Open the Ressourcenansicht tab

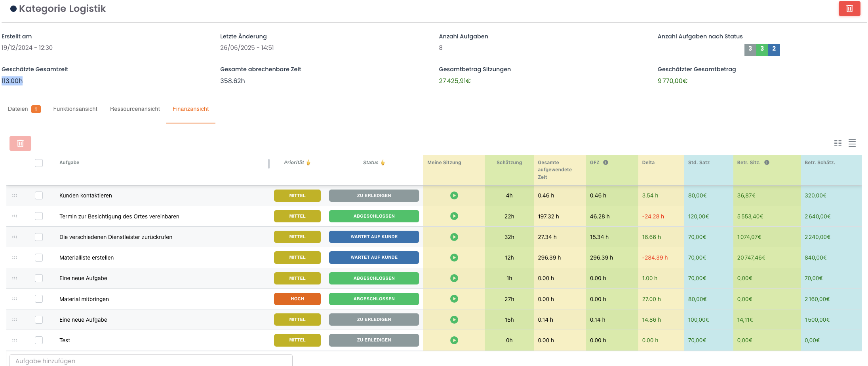(135, 109)
